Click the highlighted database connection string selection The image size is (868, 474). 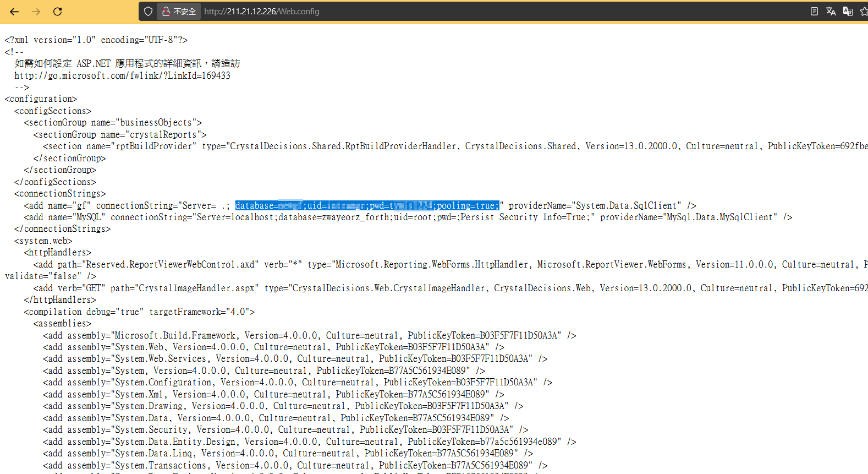(367, 205)
